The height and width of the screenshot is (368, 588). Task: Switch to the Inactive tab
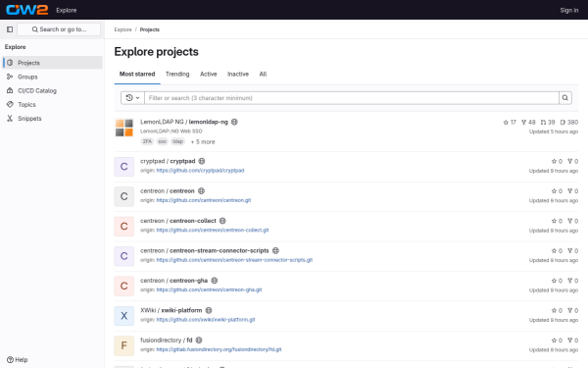(x=238, y=74)
